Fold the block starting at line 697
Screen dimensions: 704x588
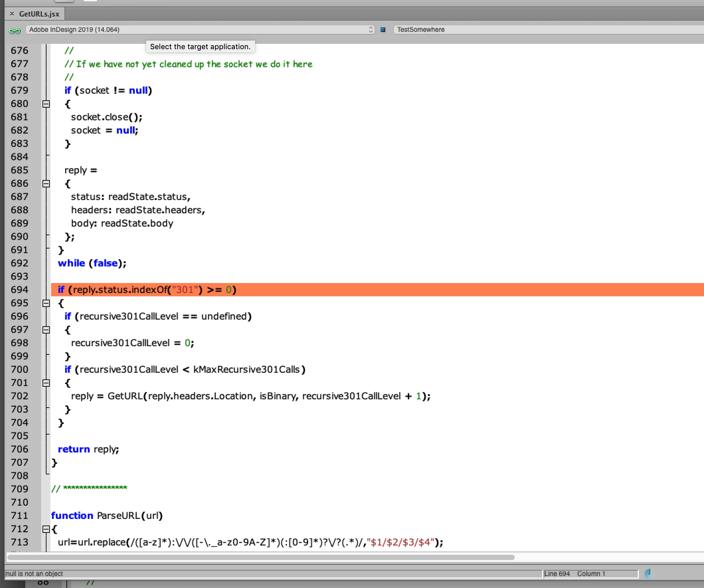point(46,330)
